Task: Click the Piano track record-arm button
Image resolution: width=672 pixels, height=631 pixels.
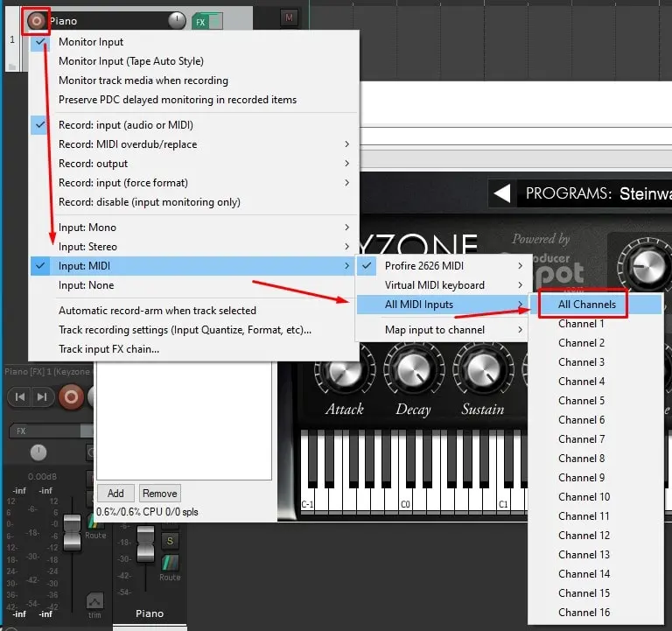Action: tap(37, 21)
